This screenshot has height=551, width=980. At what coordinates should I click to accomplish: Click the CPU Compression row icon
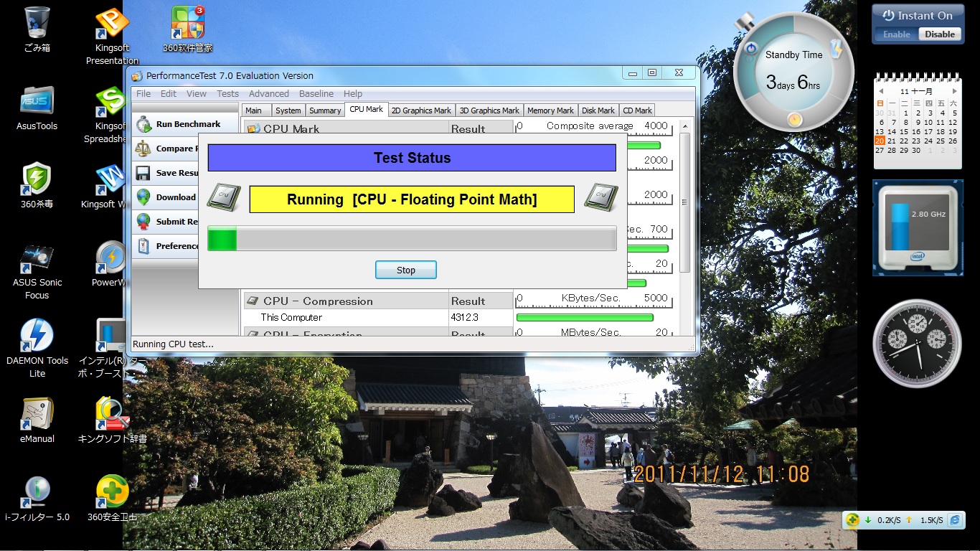(253, 301)
